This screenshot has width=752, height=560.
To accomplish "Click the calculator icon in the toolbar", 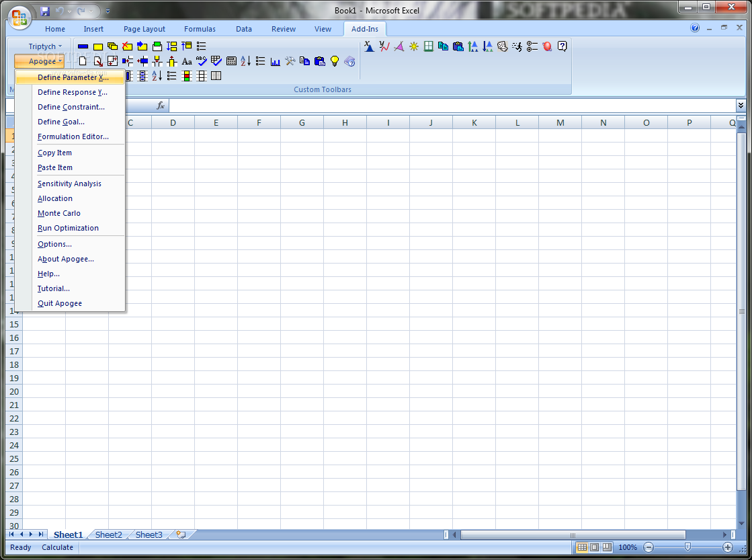I will pyautogui.click(x=231, y=61).
